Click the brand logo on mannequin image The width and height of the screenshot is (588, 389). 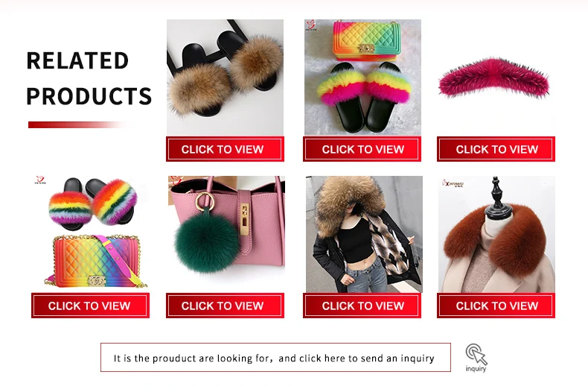pos(453,183)
